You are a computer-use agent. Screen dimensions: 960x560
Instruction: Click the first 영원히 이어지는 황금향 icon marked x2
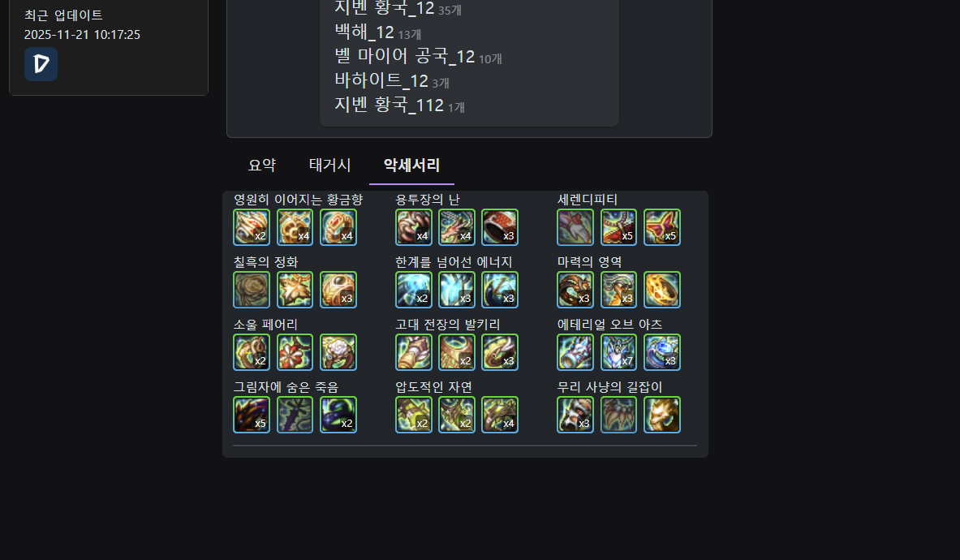pyautogui.click(x=252, y=227)
